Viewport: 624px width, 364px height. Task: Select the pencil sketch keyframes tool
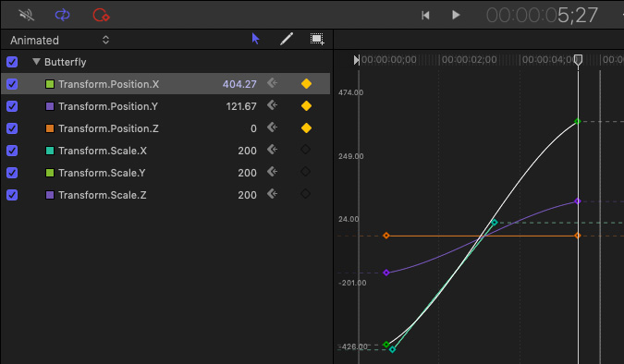pos(287,39)
